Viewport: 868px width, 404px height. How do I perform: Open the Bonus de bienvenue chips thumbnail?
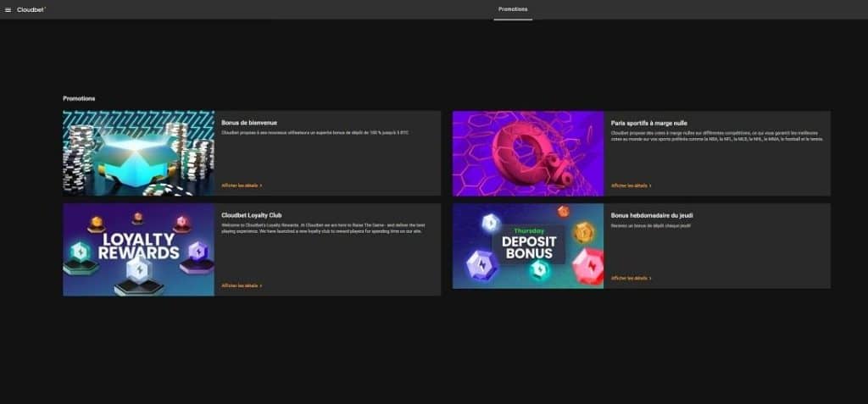tap(138, 153)
